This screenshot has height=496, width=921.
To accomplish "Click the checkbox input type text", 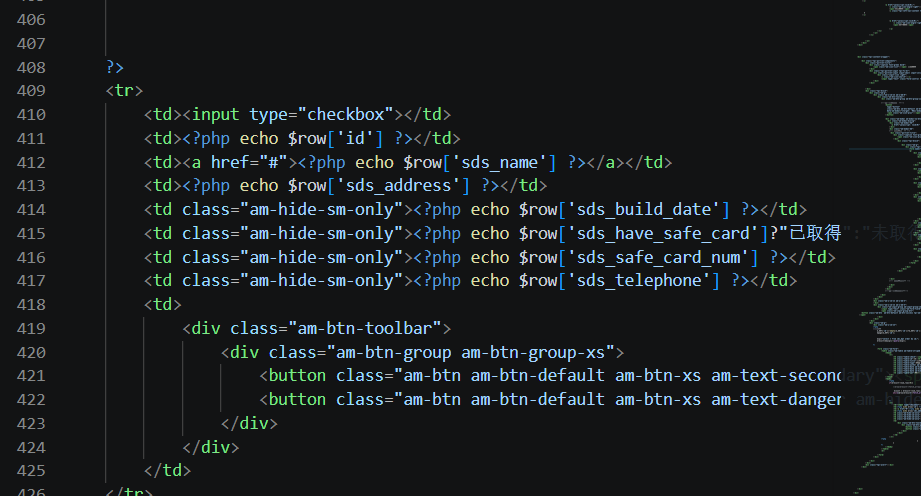I will (345, 115).
